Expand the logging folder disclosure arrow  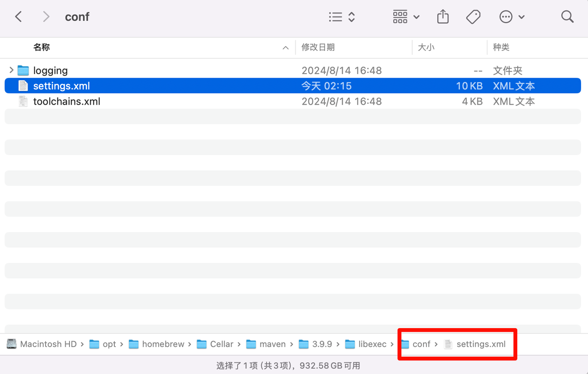pos(11,70)
